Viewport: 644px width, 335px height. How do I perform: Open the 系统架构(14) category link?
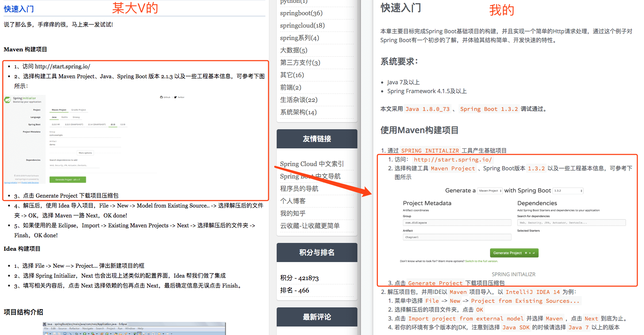[x=298, y=112]
